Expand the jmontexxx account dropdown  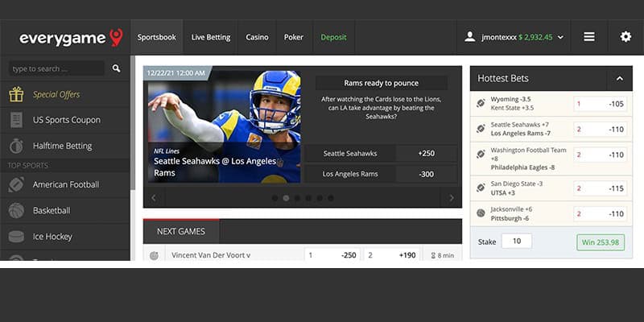(560, 37)
